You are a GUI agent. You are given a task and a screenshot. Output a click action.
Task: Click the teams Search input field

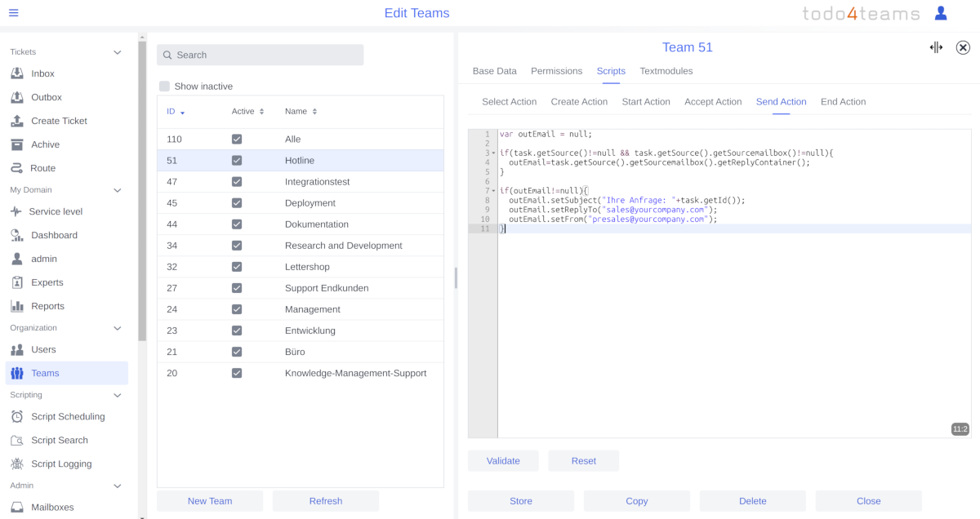261,55
